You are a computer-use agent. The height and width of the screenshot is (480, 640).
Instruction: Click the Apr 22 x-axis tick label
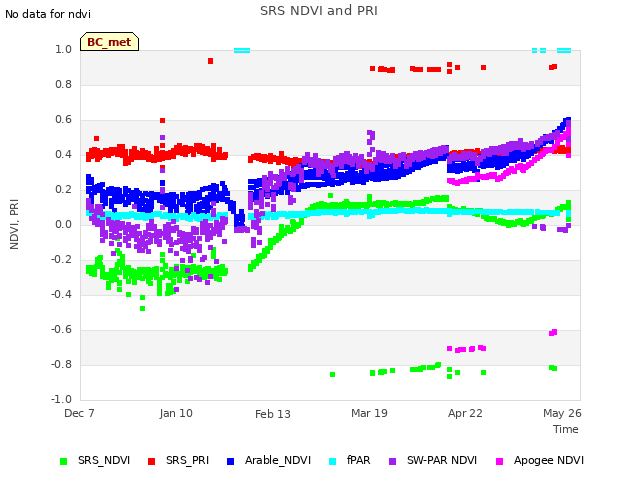(x=465, y=413)
